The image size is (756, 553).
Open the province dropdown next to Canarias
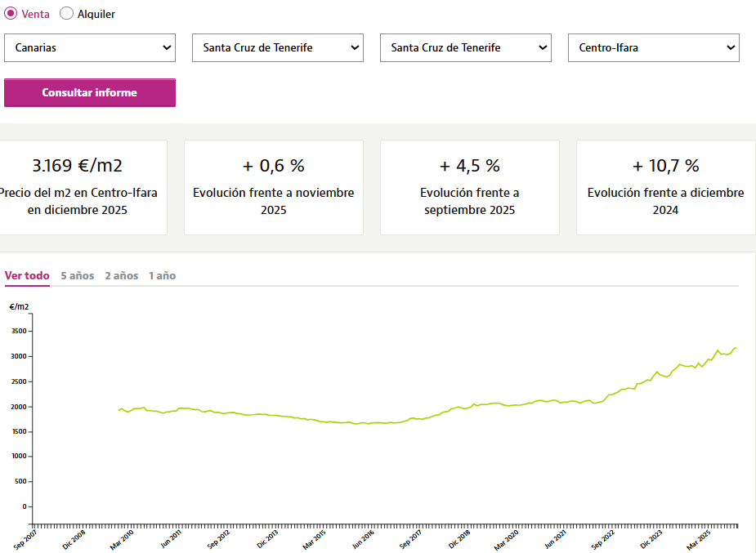pyautogui.click(x=278, y=47)
